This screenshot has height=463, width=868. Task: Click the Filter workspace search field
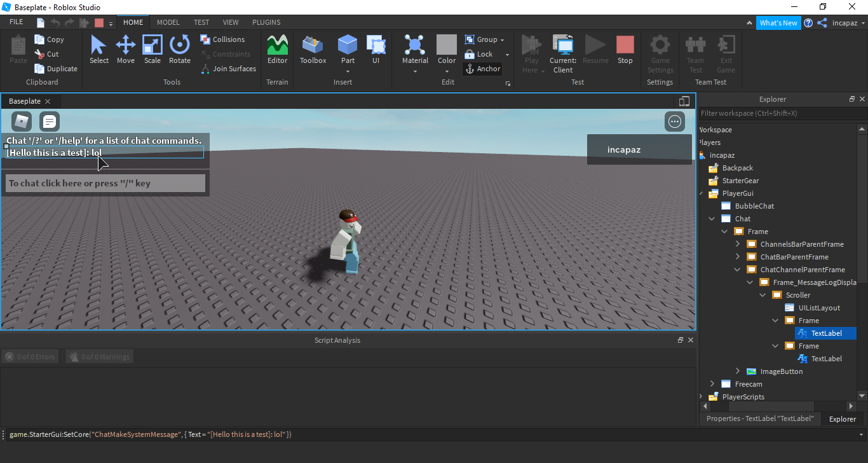783,113
